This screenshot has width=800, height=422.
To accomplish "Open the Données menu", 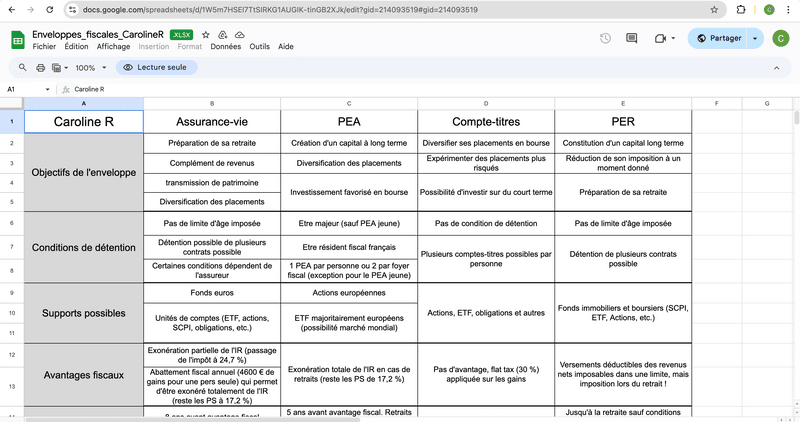I will pyautogui.click(x=226, y=46).
